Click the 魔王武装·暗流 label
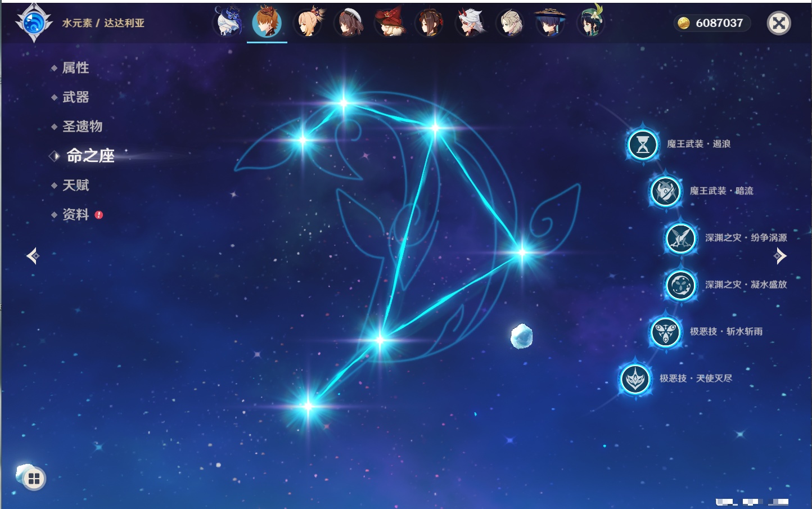This screenshot has height=509, width=812. click(721, 191)
